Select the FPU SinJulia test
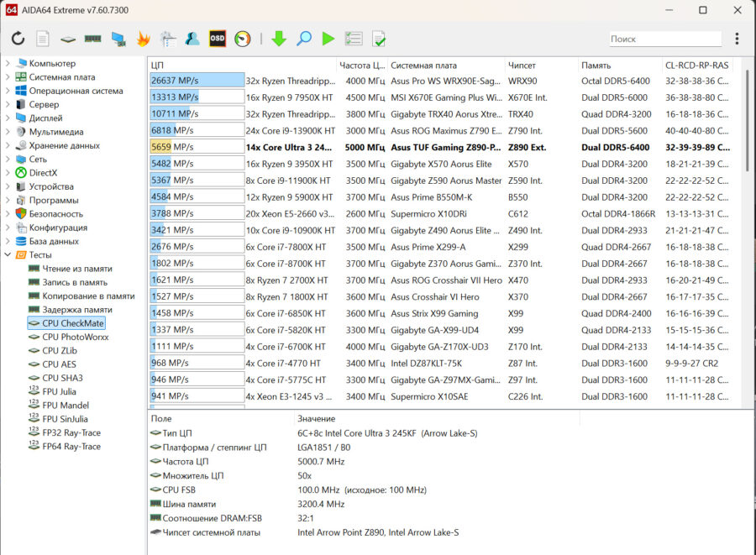 click(x=65, y=419)
